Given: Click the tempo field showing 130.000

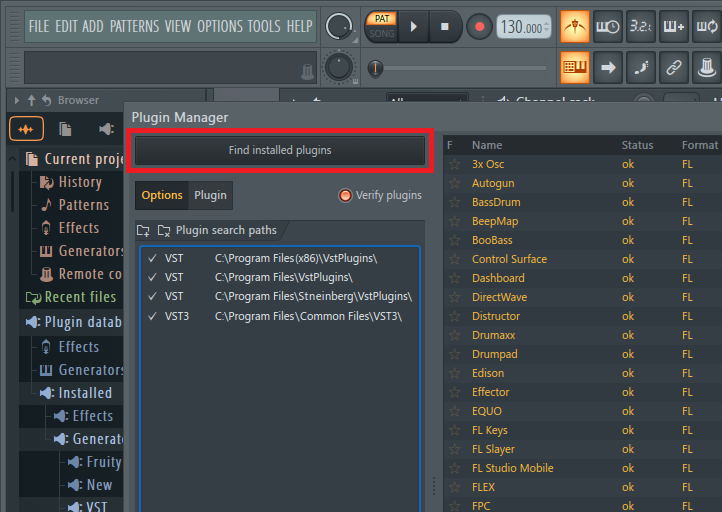Looking at the screenshot, I should tap(524, 27).
